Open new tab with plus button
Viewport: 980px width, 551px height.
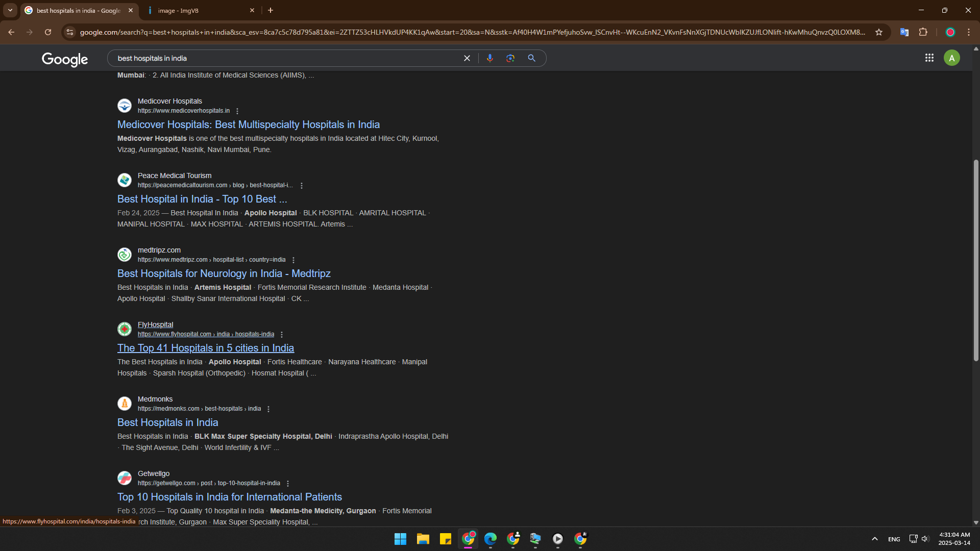tap(271, 10)
